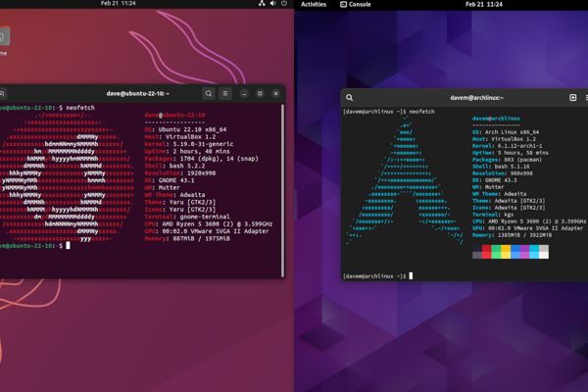Click the 'Terminal: kgx' line
This screenshot has width=588, height=392.
pos(493,215)
